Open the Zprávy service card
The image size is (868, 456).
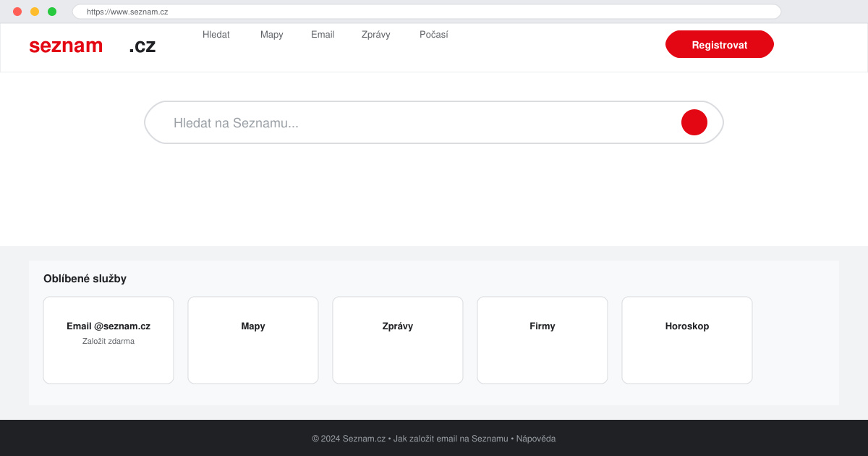[398, 340]
